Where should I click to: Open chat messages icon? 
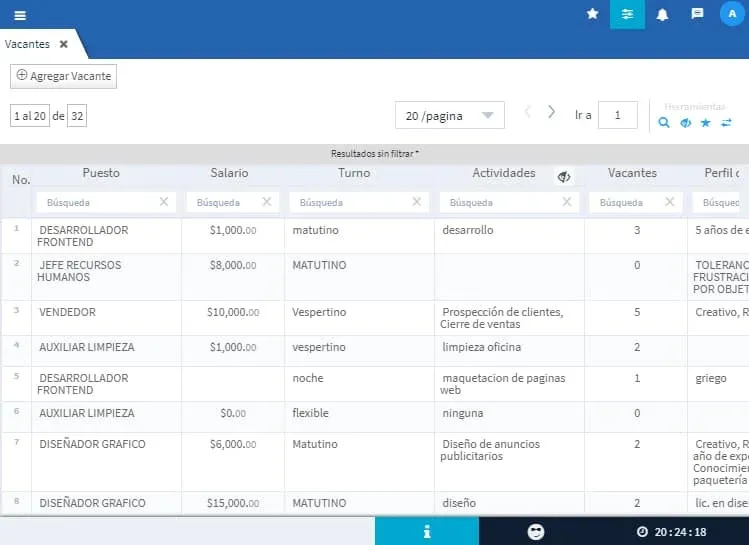click(697, 14)
